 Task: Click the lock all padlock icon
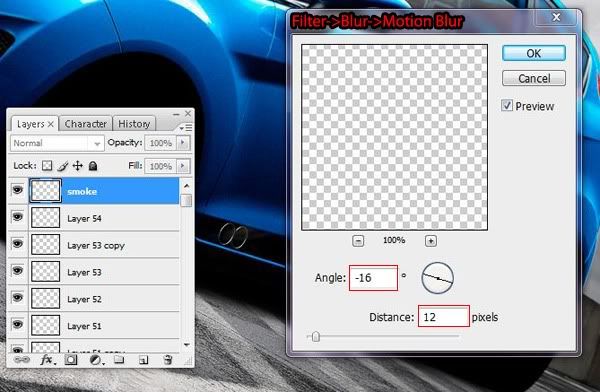click(93, 166)
